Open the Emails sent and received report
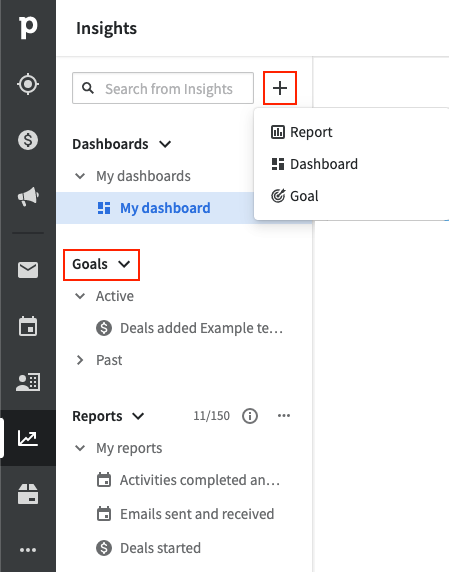 185,514
